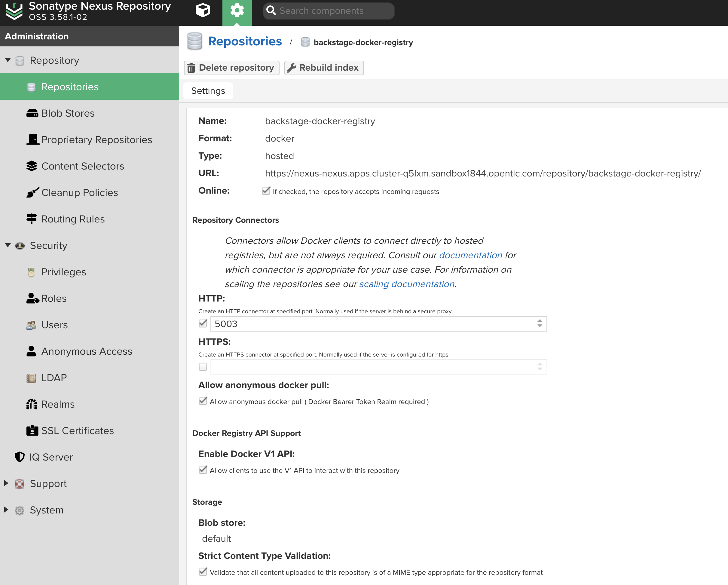728x585 pixels.
Task: Open Routing Rules menu item
Action: pos(73,219)
